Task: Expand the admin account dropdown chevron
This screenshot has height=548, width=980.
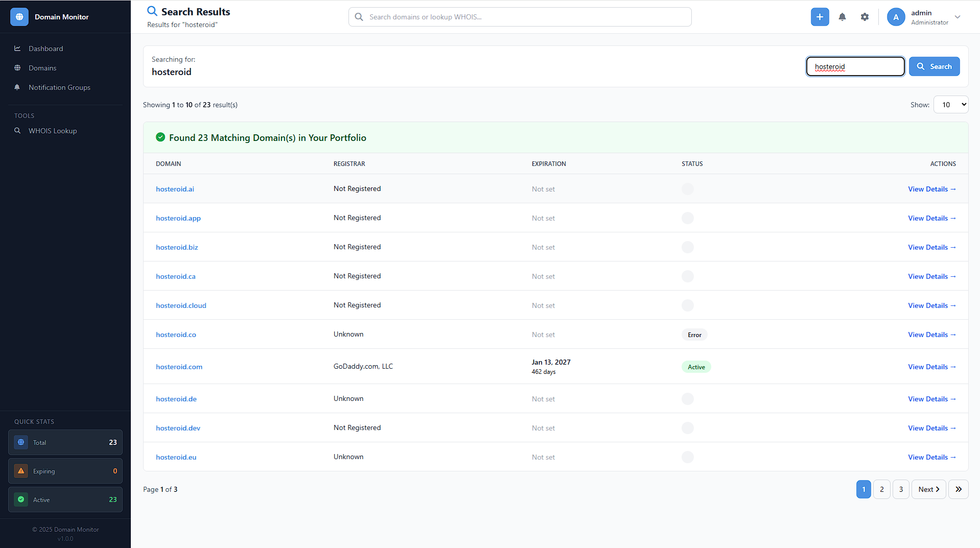Action: pyautogui.click(x=958, y=17)
